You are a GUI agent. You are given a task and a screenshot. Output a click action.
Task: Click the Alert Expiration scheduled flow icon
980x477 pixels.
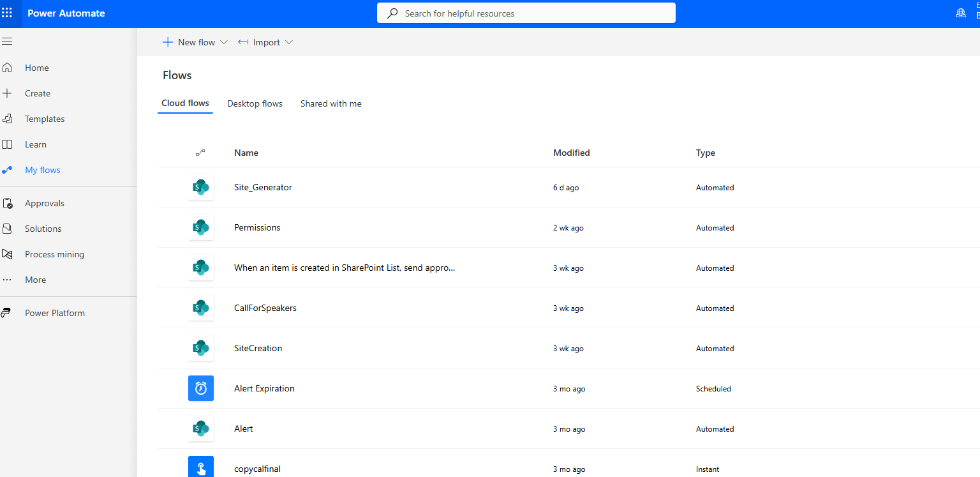pos(201,388)
